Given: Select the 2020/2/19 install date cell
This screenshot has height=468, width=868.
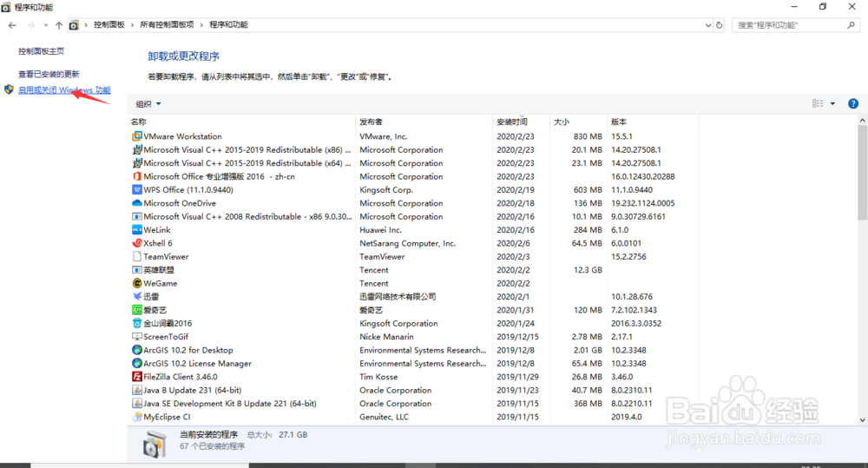Looking at the screenshot, I should click(516, 189).
